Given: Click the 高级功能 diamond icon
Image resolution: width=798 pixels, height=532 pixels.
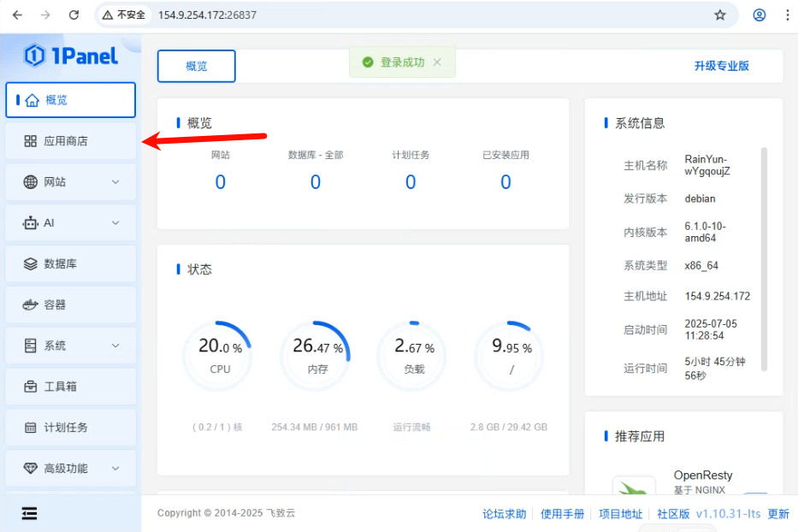Looking at the screenshot, I should [31, 469].
